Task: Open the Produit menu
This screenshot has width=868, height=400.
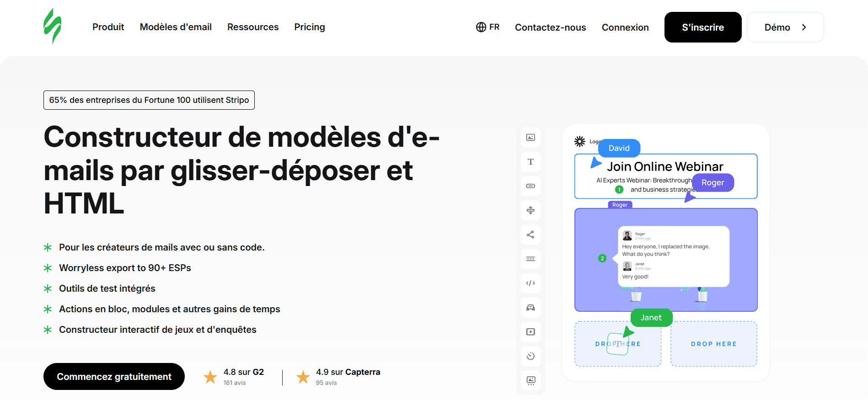Action: tap(108, 27)
